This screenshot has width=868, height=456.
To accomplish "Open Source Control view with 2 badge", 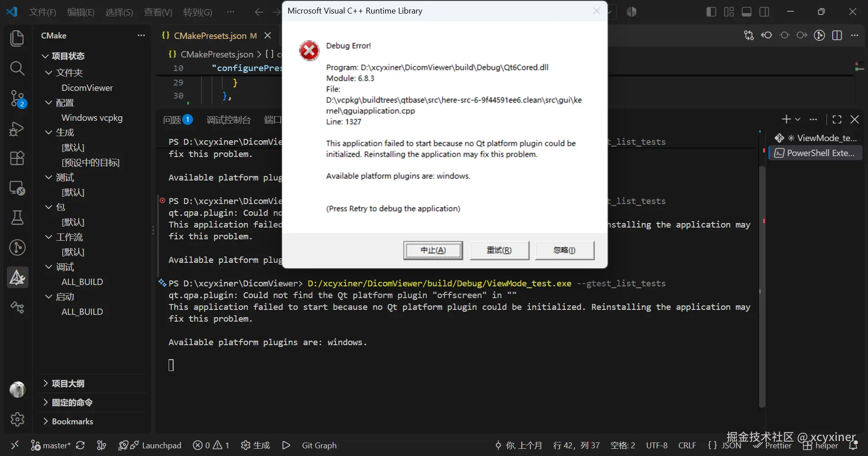I will coord(18,99).
